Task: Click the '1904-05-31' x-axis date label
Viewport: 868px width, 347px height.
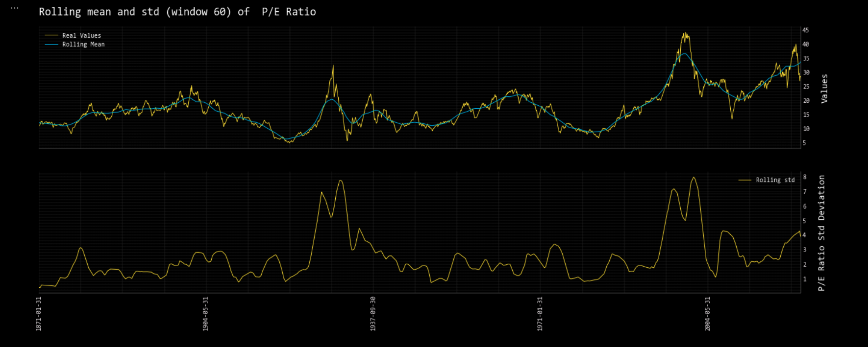Action: click(x=205, y=314)
